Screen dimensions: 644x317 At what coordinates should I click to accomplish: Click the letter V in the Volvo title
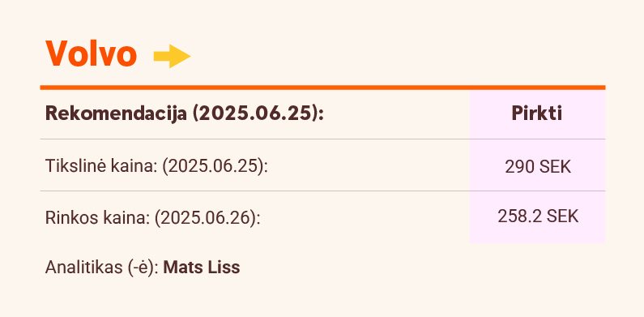pyautogui.click(x=56, y=54)
